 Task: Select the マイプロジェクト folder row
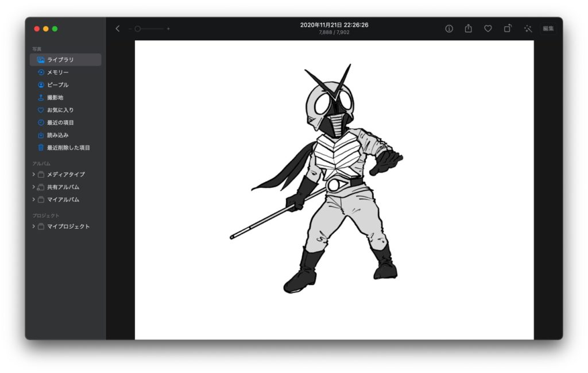click(65, 226)
